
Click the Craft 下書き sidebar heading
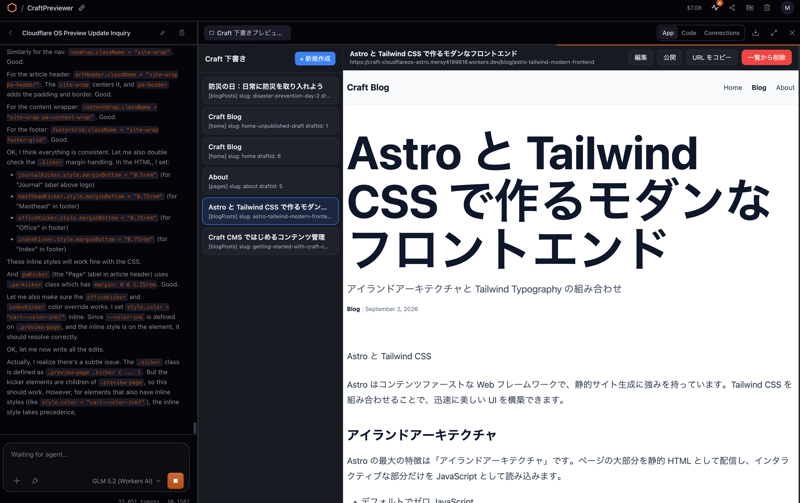(x=225, y=59)
